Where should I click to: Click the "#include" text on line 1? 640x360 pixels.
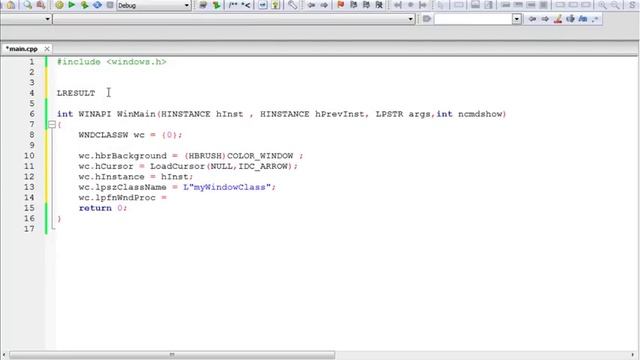(79, 62)
